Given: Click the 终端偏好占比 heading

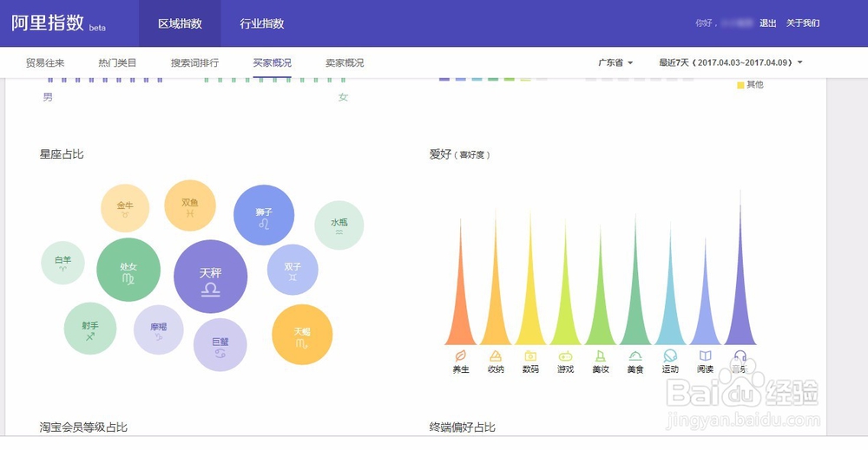Looking at the screenshot, I should [x=463, y=427].
